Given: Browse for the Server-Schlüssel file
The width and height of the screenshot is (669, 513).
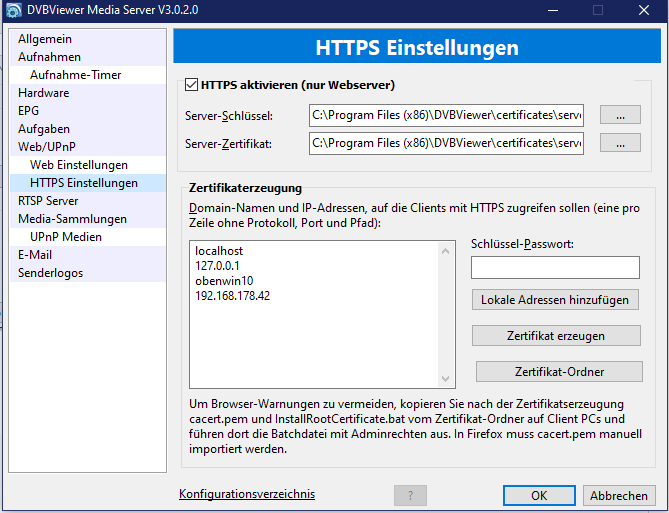Looking at the screenshot, I should coord(620,115).
